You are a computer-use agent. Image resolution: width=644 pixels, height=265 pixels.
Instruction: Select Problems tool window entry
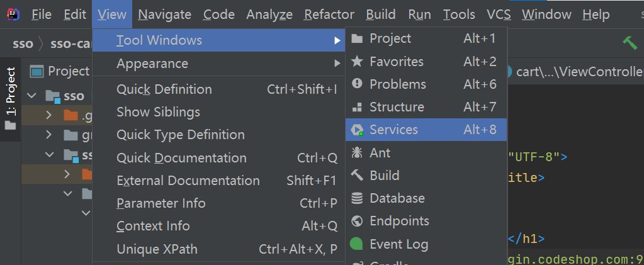tap(397, 84)
